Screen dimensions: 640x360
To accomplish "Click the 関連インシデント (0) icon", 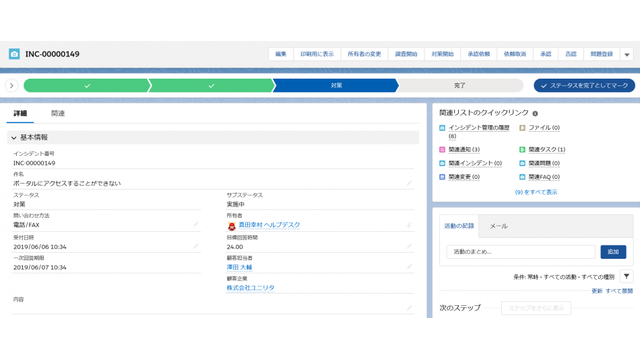I will coord(442,163).
